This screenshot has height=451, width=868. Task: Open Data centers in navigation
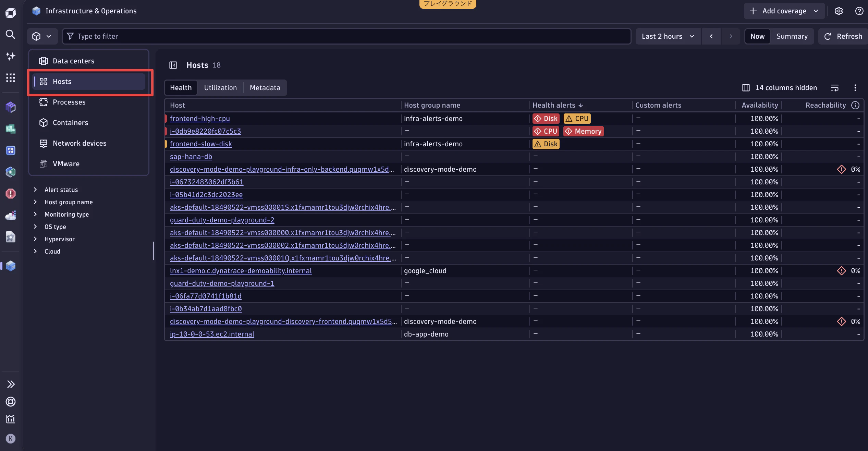89,61
